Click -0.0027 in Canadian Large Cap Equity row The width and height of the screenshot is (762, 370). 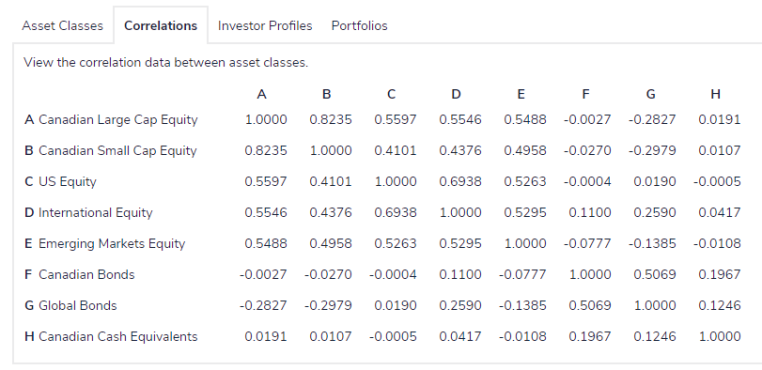tap(587, 120)
